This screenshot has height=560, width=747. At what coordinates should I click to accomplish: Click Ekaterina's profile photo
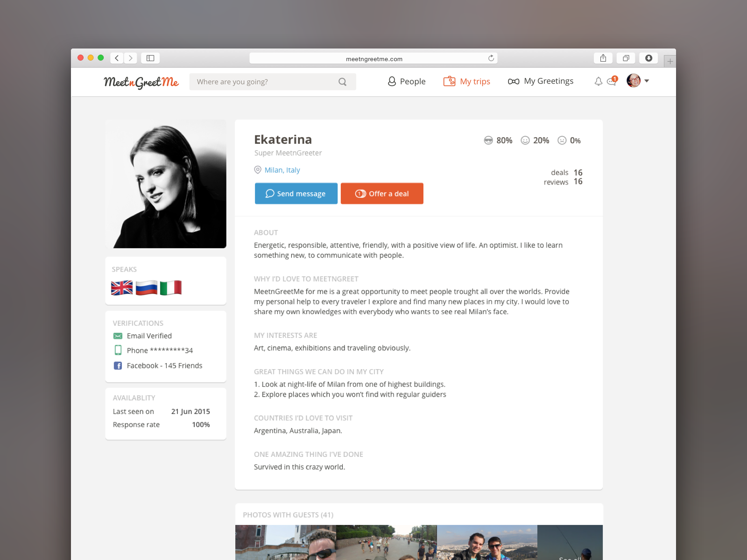pyautogui.click(x=166, y=184)
